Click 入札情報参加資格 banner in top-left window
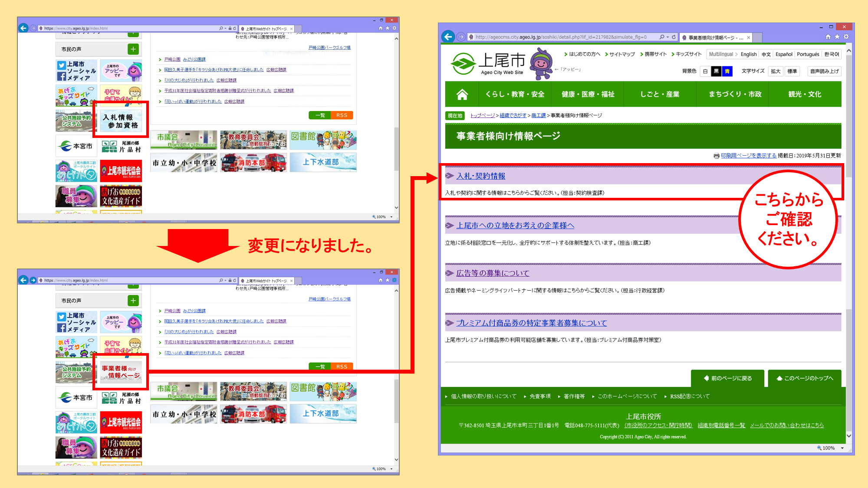 coord(121,121)
